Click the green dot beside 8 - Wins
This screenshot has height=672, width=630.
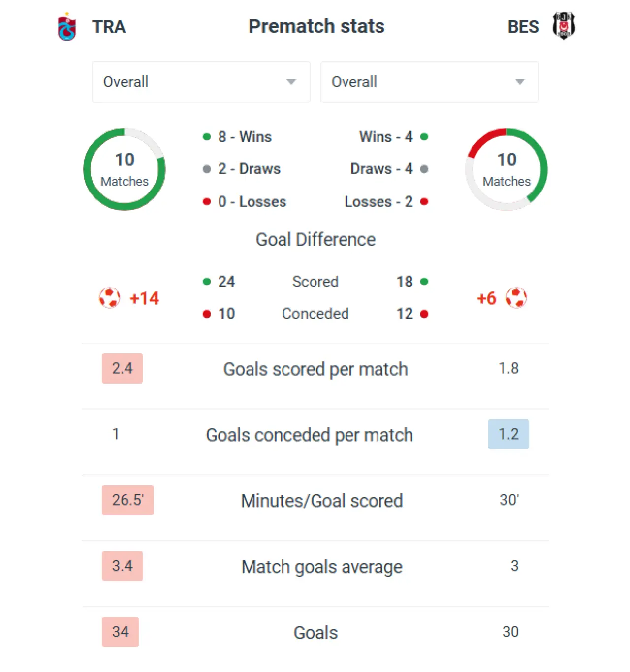(x=207, y=136)
